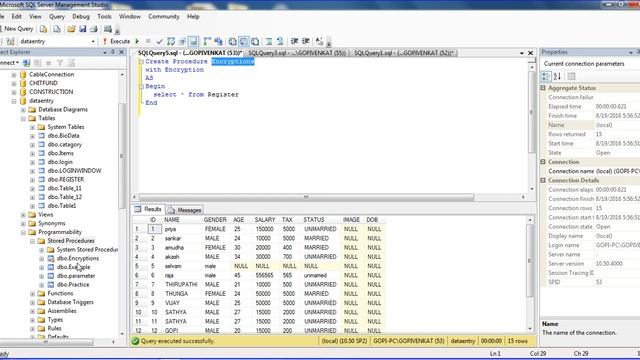Click the Execute button
640x360 pixels.
point(116,41)
